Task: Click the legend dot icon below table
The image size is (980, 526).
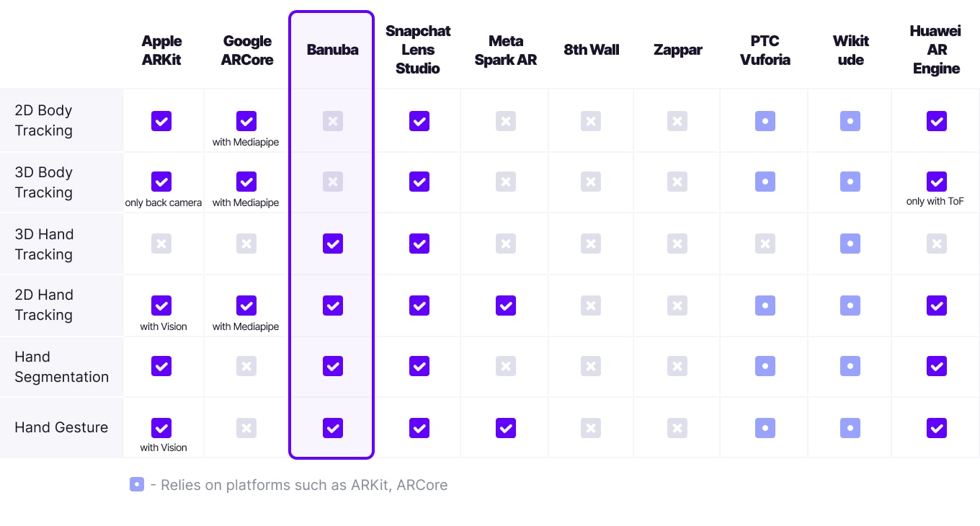Action: 137,484
